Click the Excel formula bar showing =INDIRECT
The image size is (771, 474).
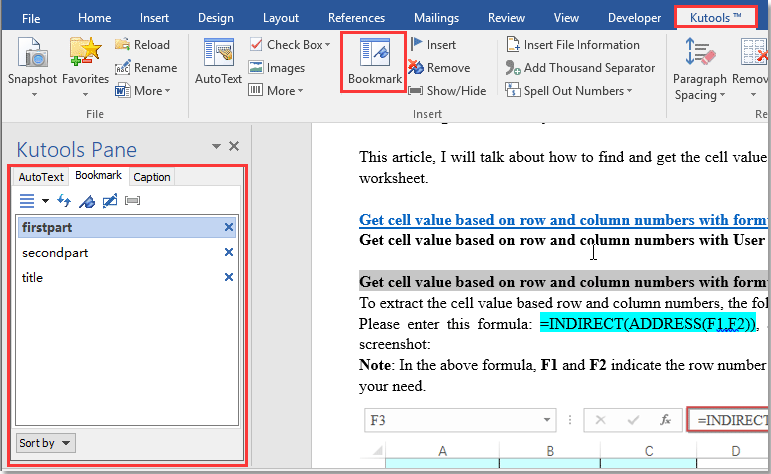click(728, 420)
